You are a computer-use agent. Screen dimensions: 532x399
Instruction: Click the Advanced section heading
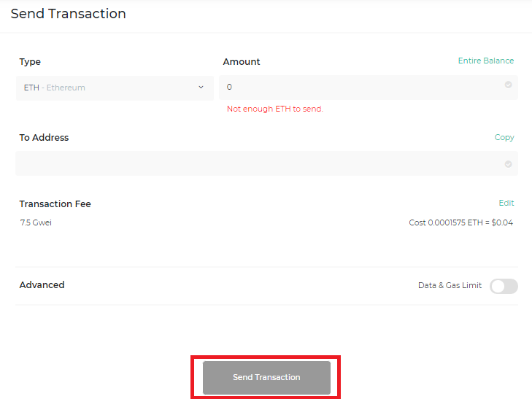click(x=42, y=284)
